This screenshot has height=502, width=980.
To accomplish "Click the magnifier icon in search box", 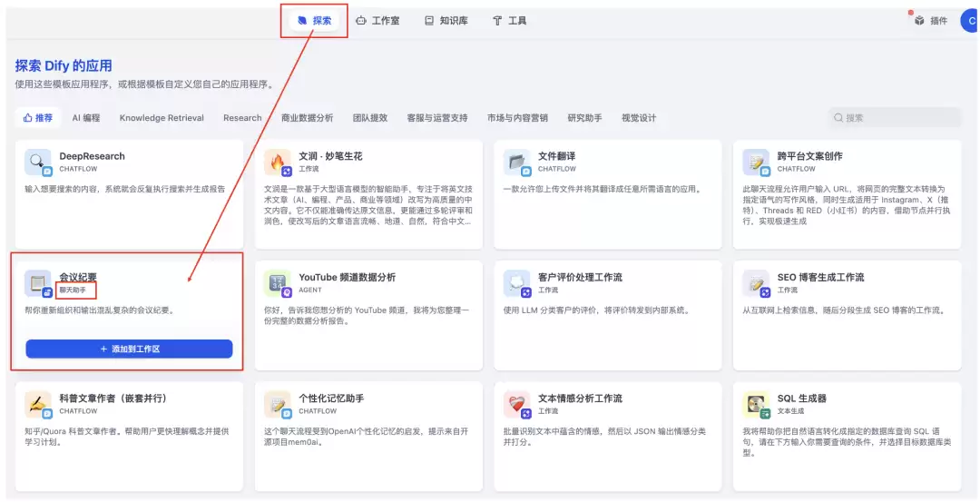I will (838, 117).
